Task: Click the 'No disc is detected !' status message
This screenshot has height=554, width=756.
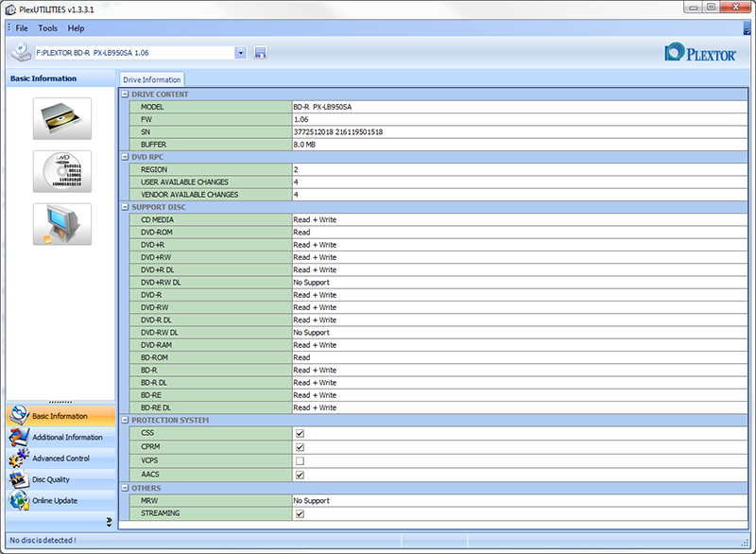Action: pos(43,541)
